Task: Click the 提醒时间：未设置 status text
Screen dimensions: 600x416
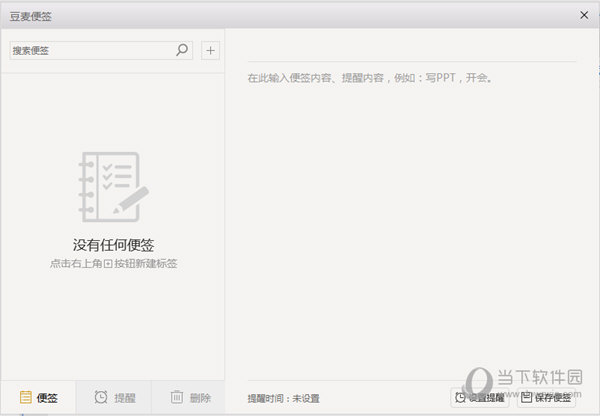Action: [x=283, y=398]
